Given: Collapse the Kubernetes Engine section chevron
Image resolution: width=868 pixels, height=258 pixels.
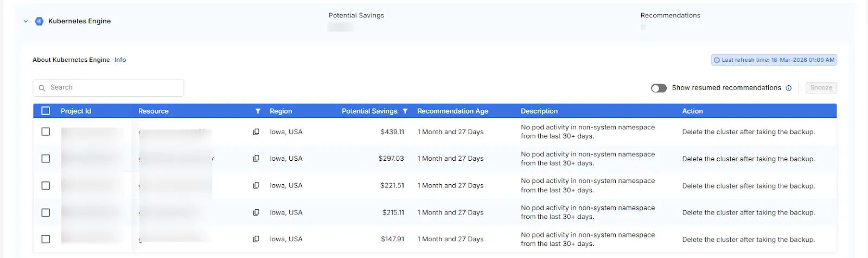Looking at the screenshot, I should click(25, 21).
